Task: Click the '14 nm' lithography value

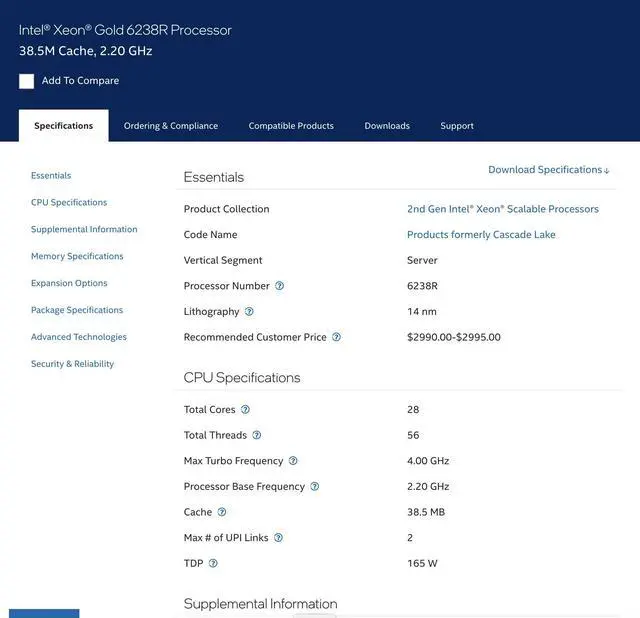Action: point(422,311)
